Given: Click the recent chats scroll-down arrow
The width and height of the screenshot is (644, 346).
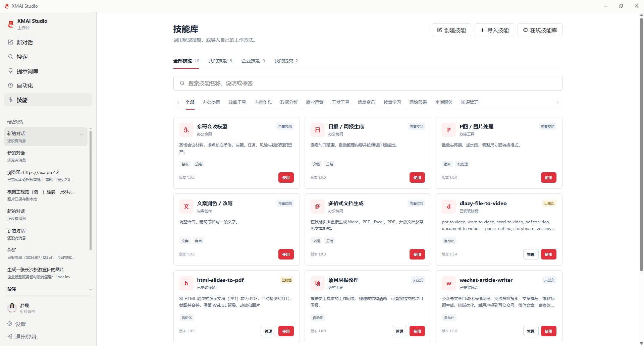Looking at the screenshot, I should pyautogui.click(x=91, y=290).
